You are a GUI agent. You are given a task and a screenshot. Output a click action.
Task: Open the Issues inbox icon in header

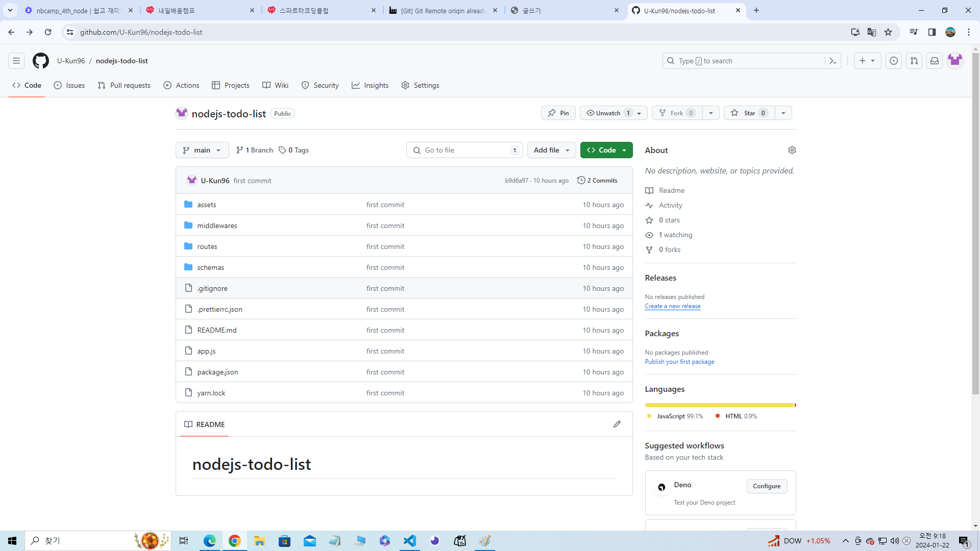click(894, 61)
